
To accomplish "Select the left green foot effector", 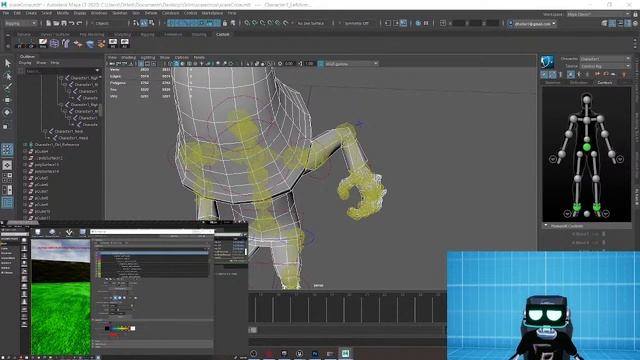I will click(577, 206).
